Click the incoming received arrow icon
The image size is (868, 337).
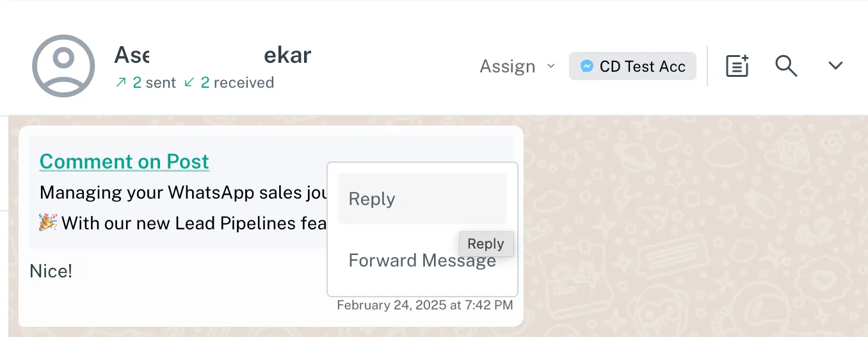pos(189,82)
